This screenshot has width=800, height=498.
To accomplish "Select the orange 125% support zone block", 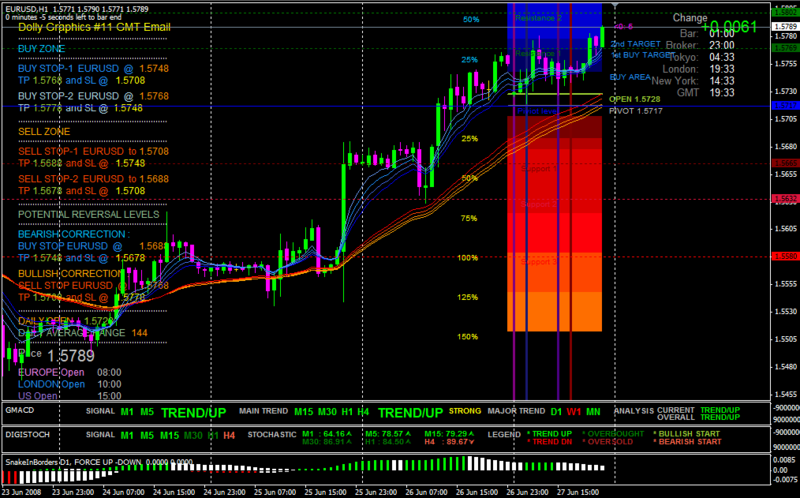I will pyautogui.click(x=554, y=311).
